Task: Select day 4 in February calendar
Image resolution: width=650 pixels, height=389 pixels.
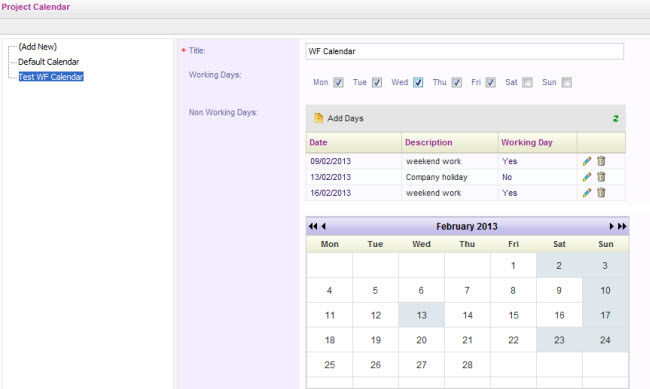Action: [329, 290]
